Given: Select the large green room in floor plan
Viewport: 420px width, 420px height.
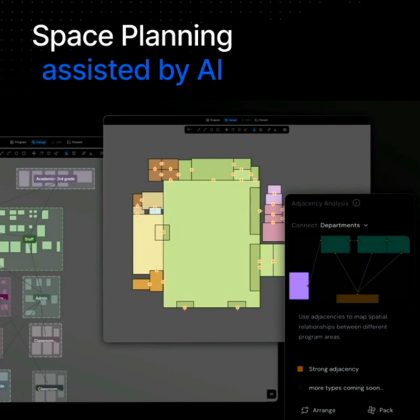Looking at the screenshot, I should point(207,243).
